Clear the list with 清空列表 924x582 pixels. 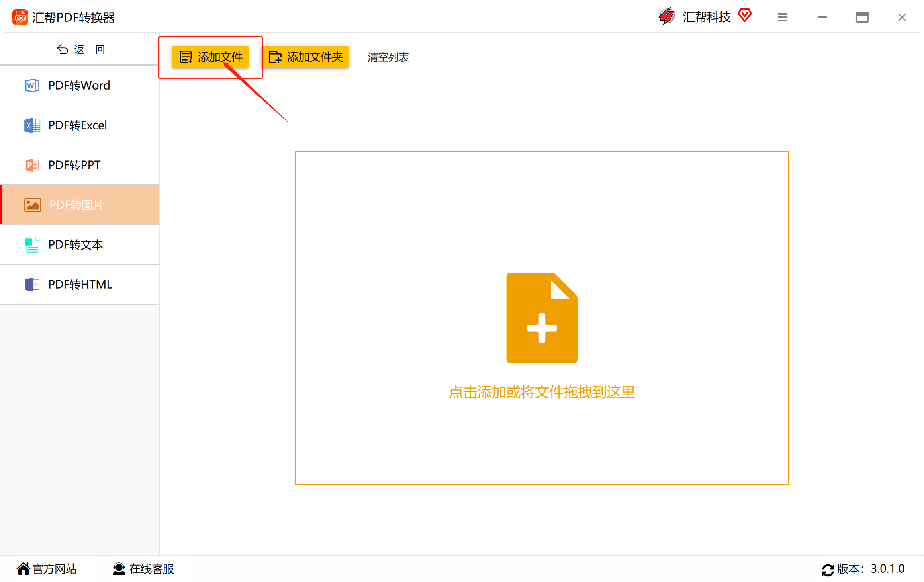pos(388,57)
